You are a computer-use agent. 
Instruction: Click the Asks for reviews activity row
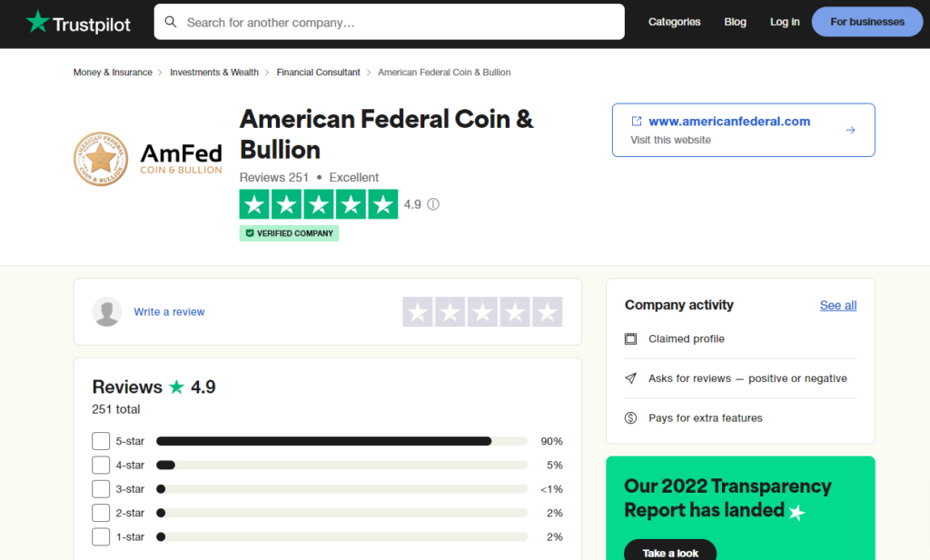click(740, 378)
